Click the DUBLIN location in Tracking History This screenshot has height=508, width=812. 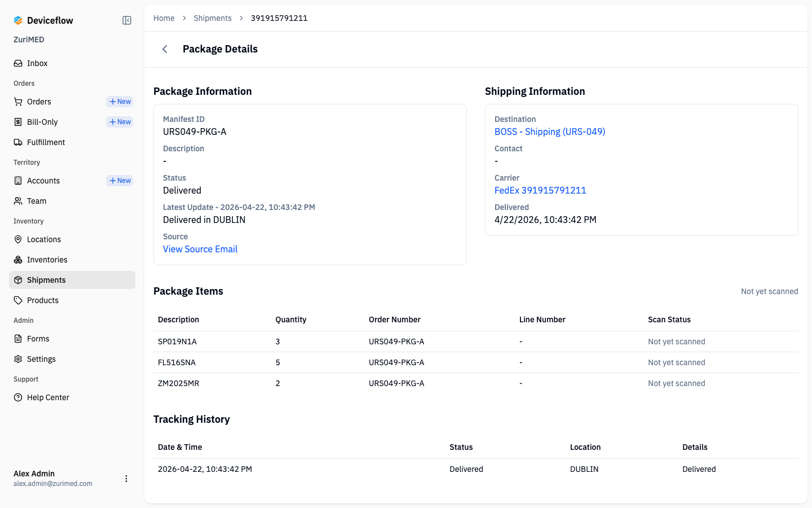tap(584, 469)
